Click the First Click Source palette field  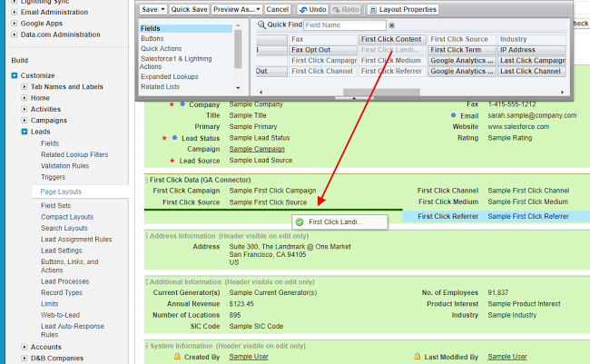pyautogui.click(x=462, y=39)
